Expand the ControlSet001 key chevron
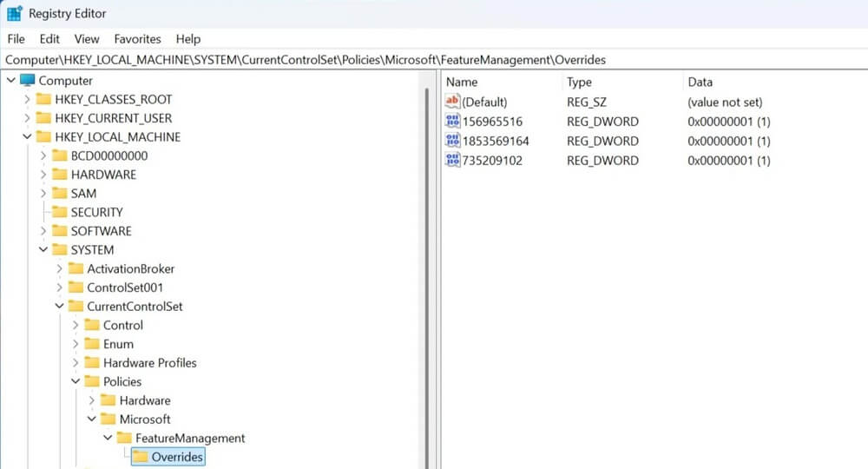The width and height of the screenshot is (868, 469). 59,287
